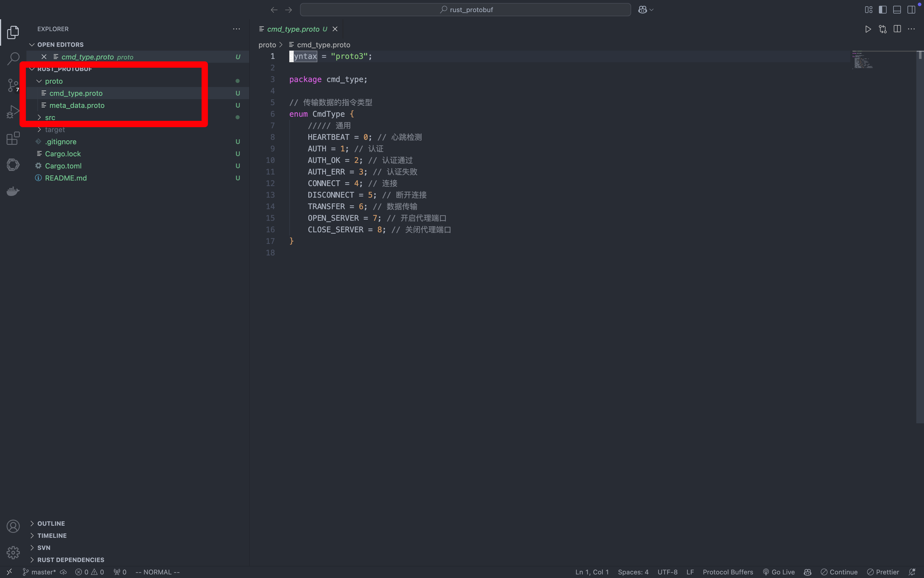Screen dimensions: 924x578
Task: Click the proto breadcrumb segment
Action: tap(267, 45)
